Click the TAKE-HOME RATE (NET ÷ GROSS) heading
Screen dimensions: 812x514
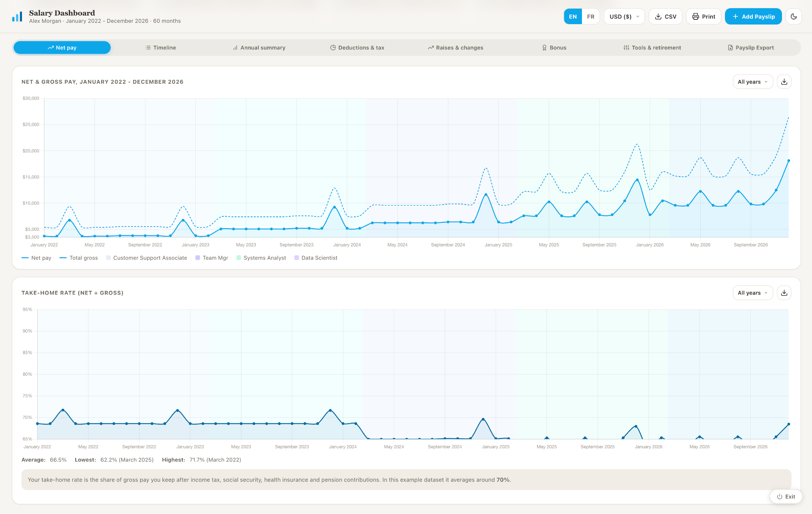tap(72, 293)
